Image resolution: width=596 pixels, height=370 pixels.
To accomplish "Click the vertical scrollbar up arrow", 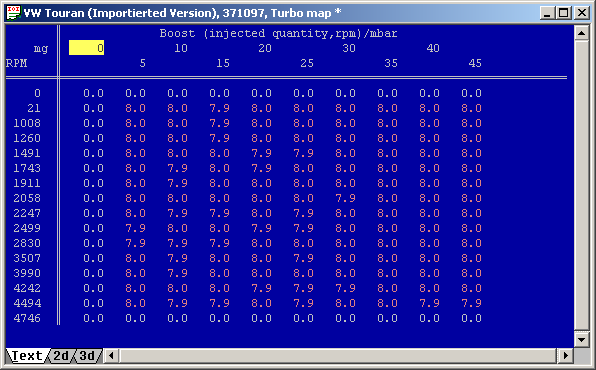I will point(582,33).
